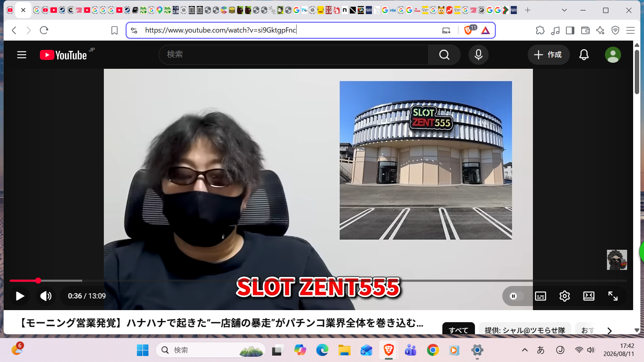Click the screen icon inside the address bar

tap(446, 30)
